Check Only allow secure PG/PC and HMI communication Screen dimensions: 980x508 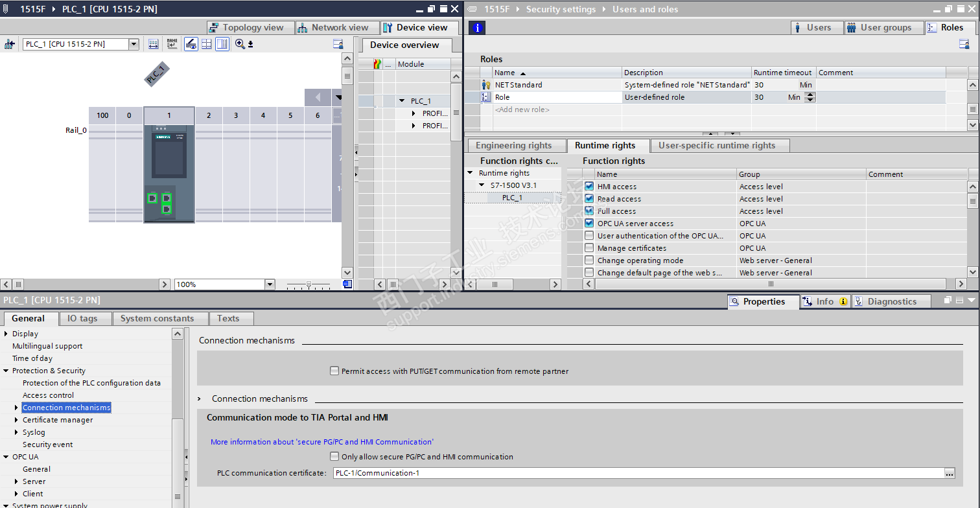[x=334, y=457]
